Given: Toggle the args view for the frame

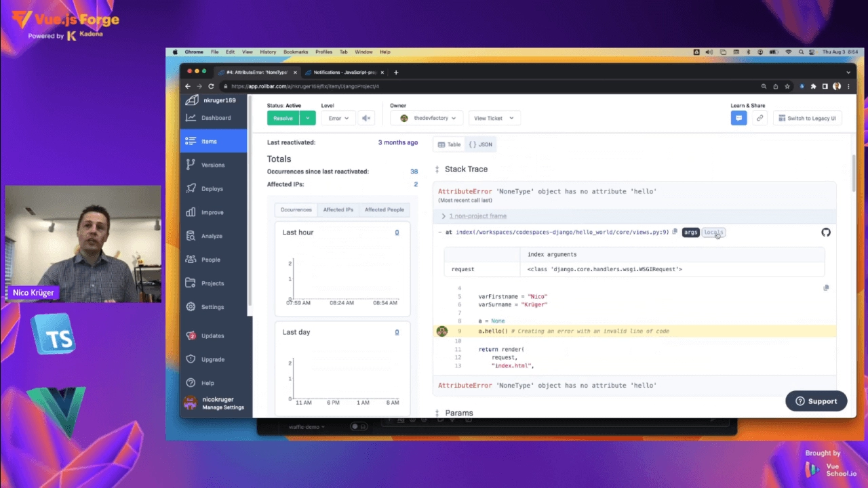Looking at the screenshot, I should pos(690,232).
